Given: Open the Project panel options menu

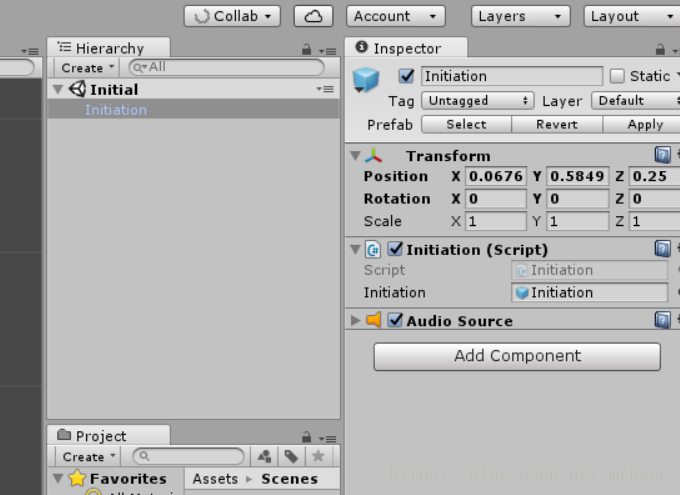Looking at the screenshot, I should [x=327, y=439].
